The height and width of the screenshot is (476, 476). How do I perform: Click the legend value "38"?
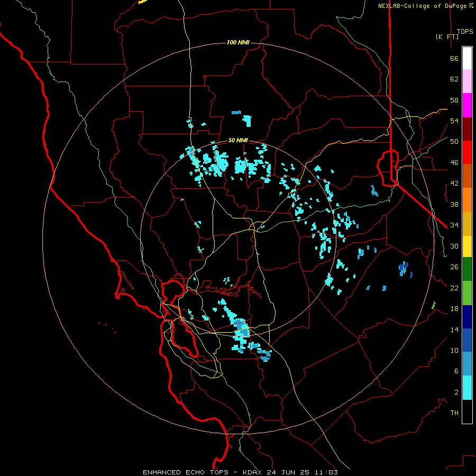tap(454, 205)
